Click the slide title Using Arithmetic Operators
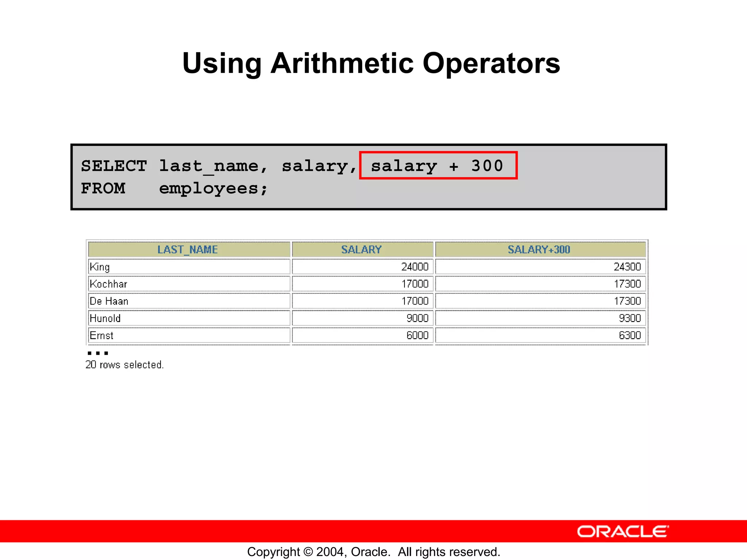 pos(371,63)
